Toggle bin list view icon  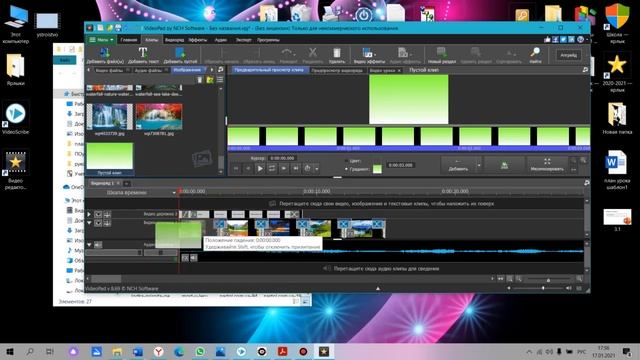click(x=220, y=80)
